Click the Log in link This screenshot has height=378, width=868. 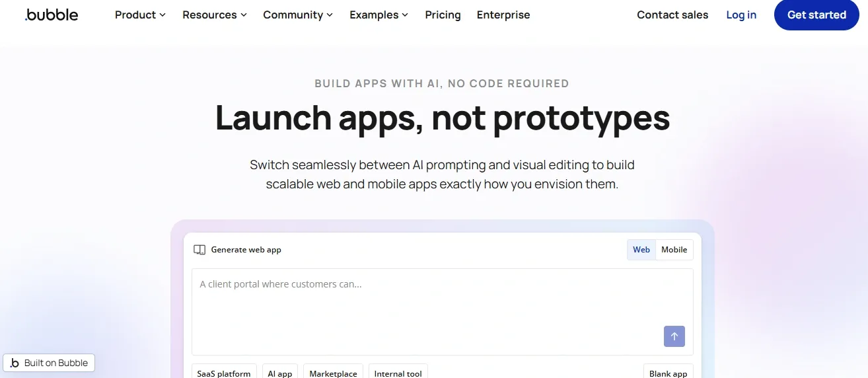[741, 15]
